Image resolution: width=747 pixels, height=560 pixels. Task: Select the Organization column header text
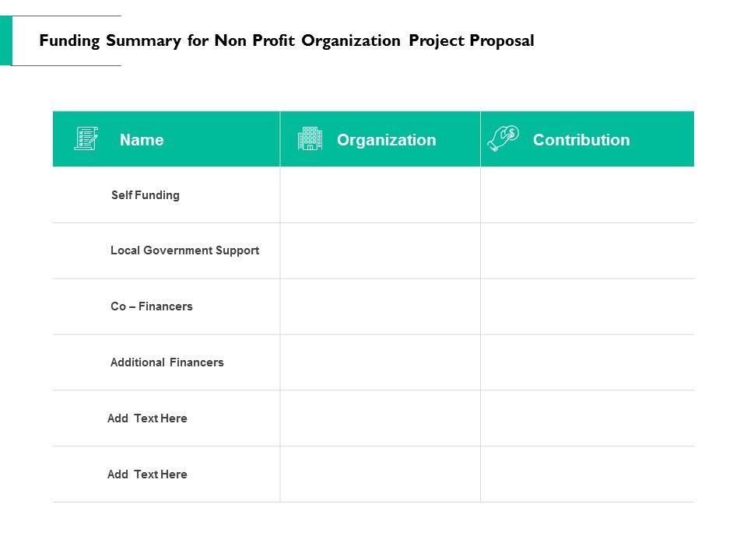coord(386,140)
